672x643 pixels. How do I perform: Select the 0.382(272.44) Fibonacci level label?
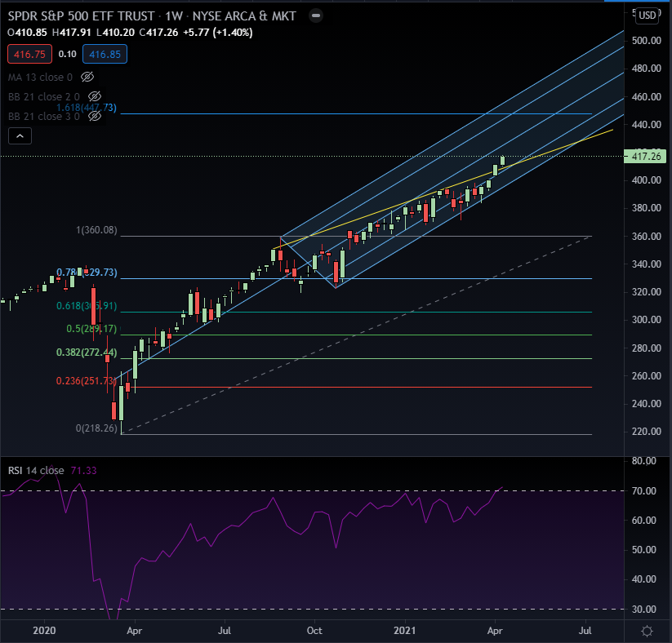coord(87,353)
